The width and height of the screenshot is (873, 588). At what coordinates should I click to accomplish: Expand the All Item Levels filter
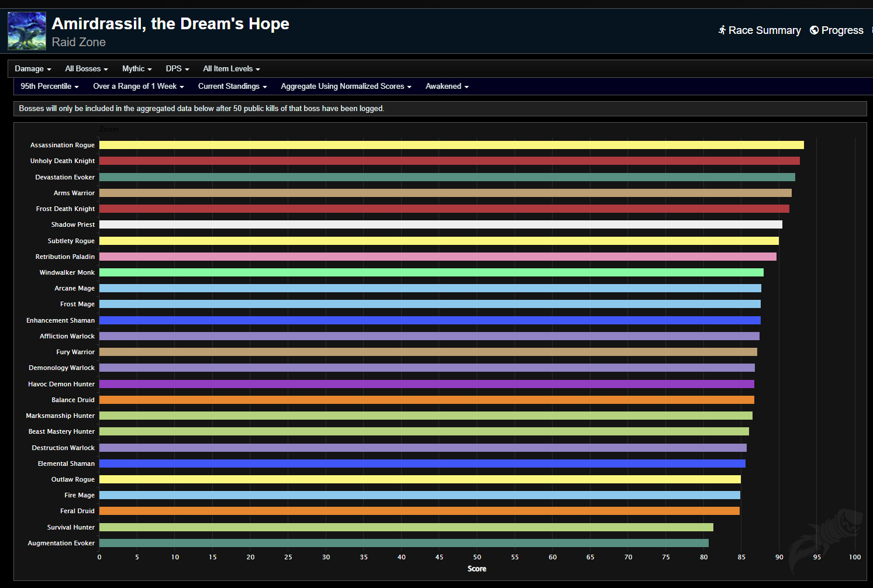tap(231, 69)
